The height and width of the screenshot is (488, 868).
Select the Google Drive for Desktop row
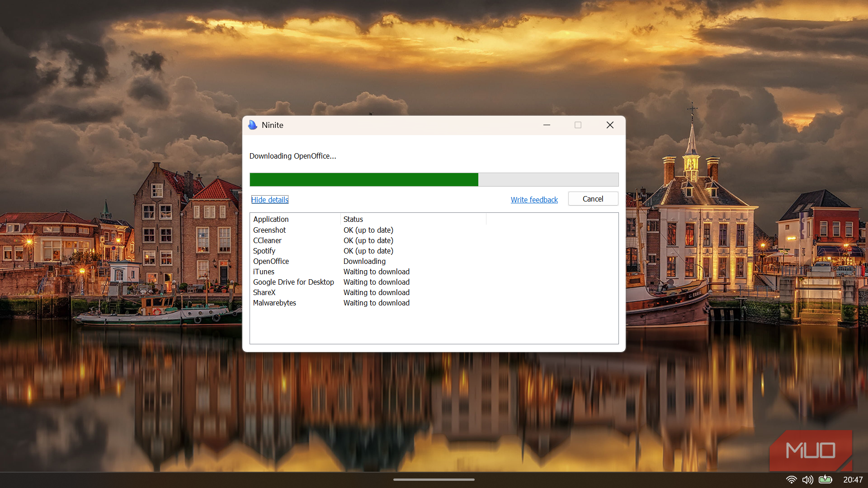369,282
